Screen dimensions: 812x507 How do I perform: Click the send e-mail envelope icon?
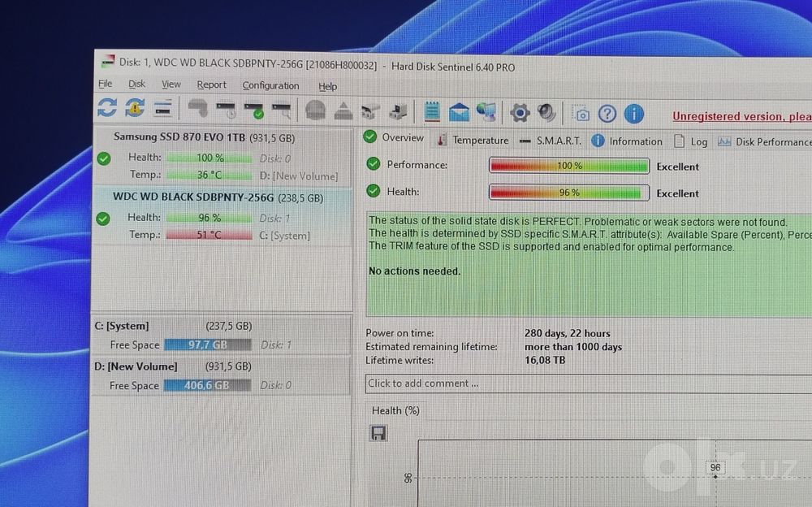click(459, 112)
